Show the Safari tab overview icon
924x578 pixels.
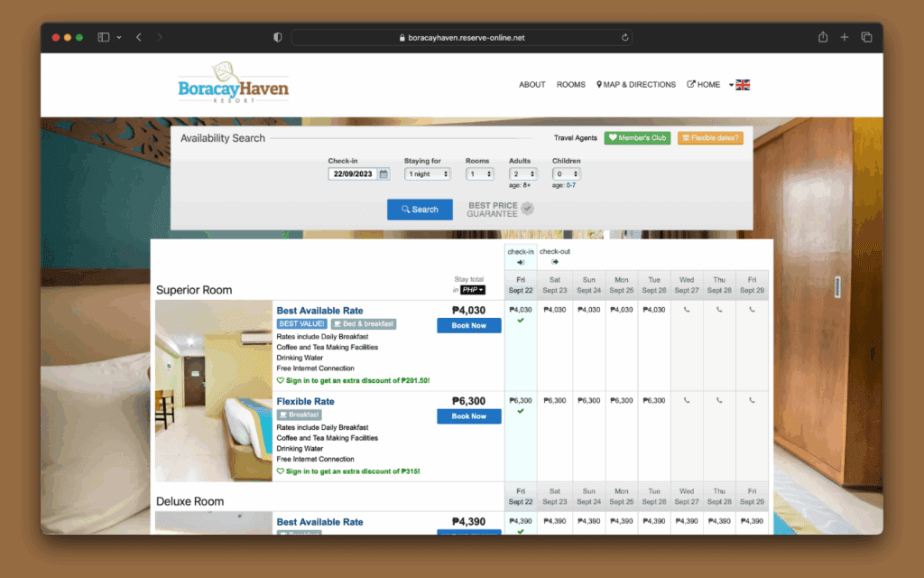pyautogui.click(x=866, y=37)
